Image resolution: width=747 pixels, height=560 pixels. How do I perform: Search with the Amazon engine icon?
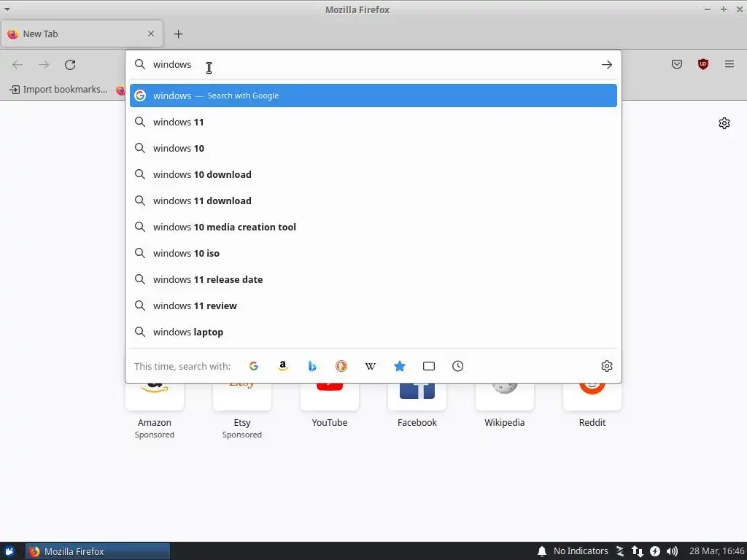(282, 366)
